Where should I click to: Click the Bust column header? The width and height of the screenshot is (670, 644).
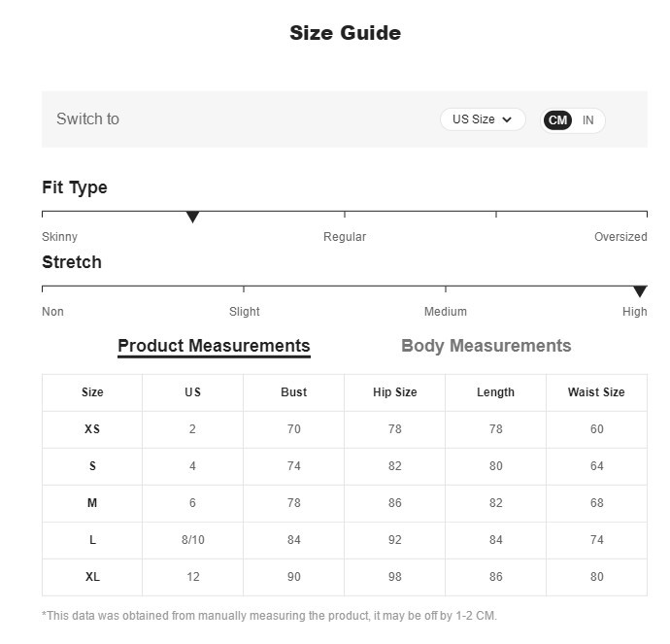[293, 392]
